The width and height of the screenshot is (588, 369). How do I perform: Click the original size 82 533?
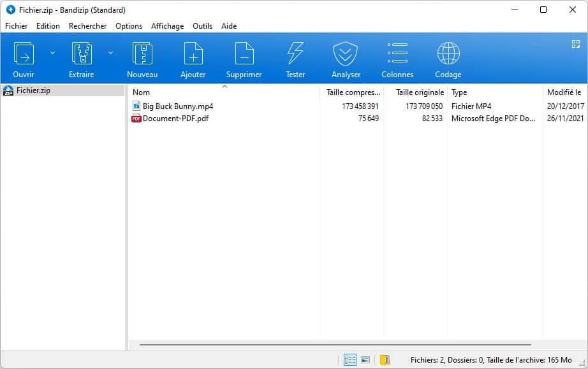[x=432, y=119]
